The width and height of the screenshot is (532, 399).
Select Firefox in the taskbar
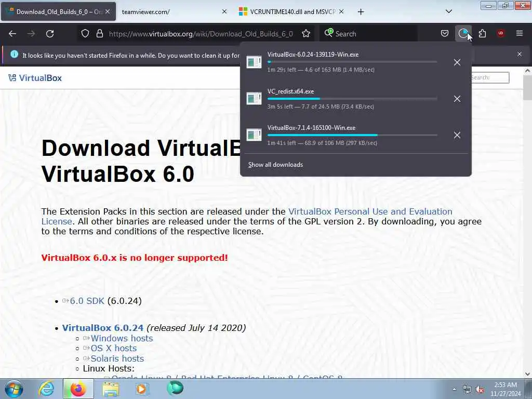click(x=78, y=389)
